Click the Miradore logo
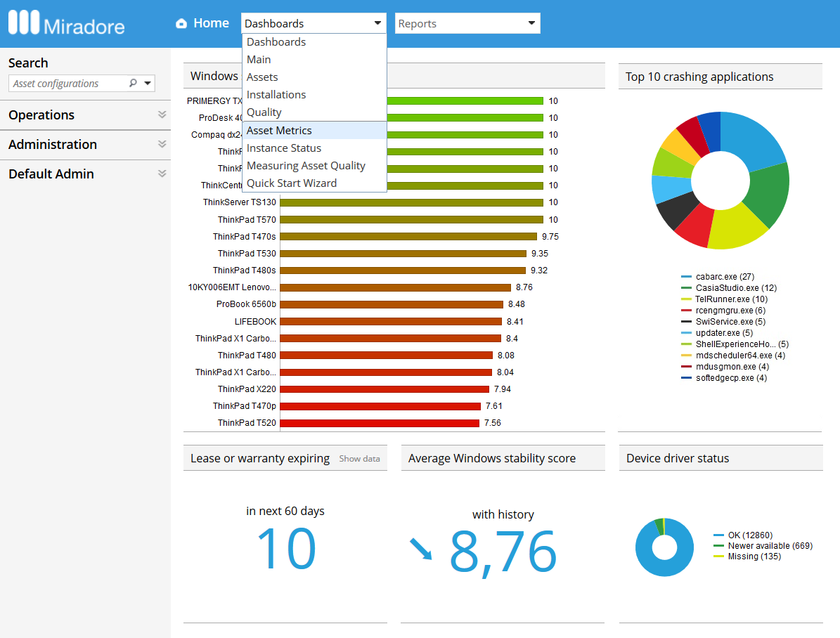This screenshot has height=638, width=840. click(67, 23)
